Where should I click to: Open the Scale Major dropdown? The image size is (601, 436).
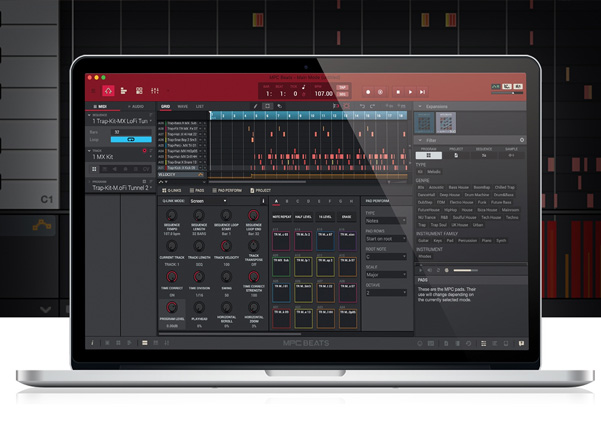coord(386,275)
